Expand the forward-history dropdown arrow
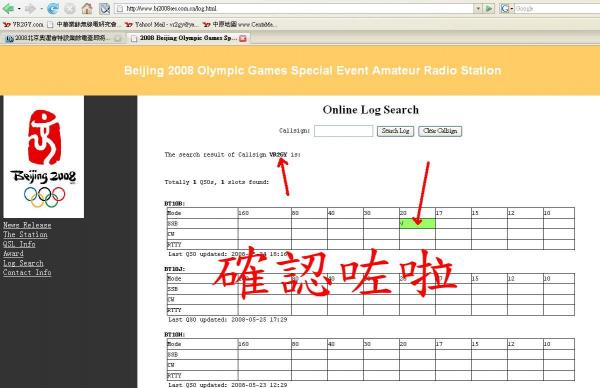 pos(41,8)
